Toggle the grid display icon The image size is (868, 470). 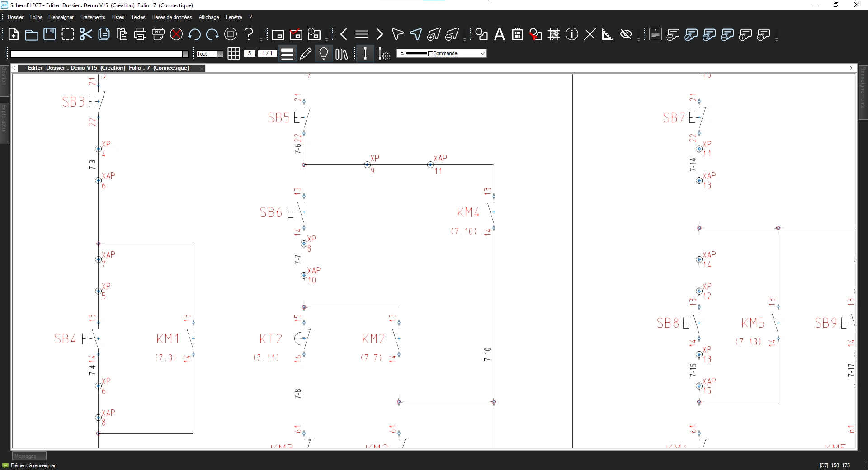point(234,54)
